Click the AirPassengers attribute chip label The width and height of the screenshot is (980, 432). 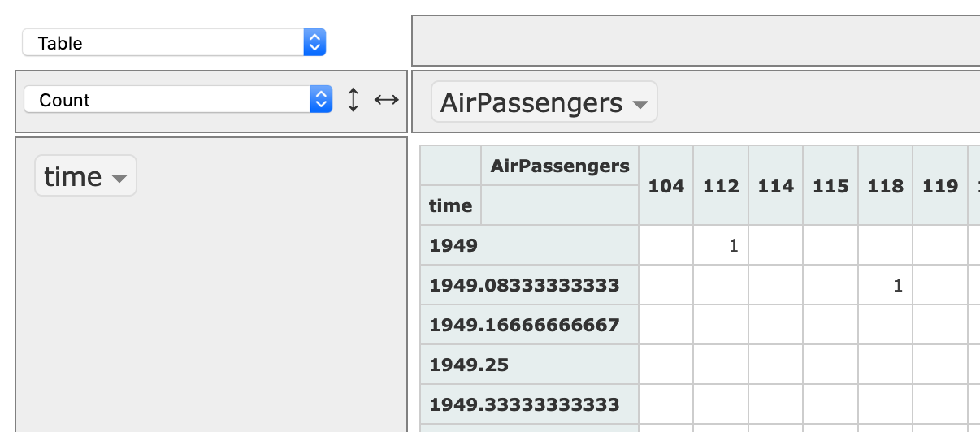[x=531, y=103]
